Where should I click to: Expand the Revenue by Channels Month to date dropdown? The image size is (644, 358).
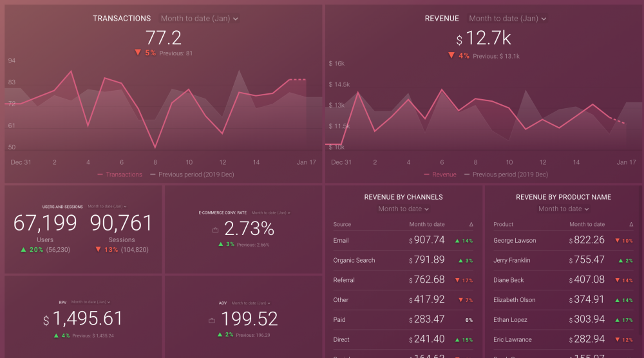point(403,209)
